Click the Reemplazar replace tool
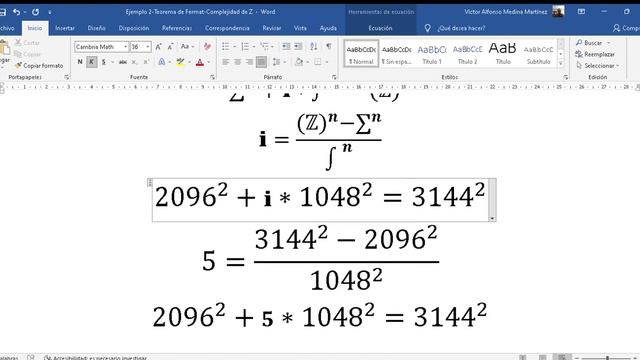Screen dimensions: 640x360 coord(595,54)
